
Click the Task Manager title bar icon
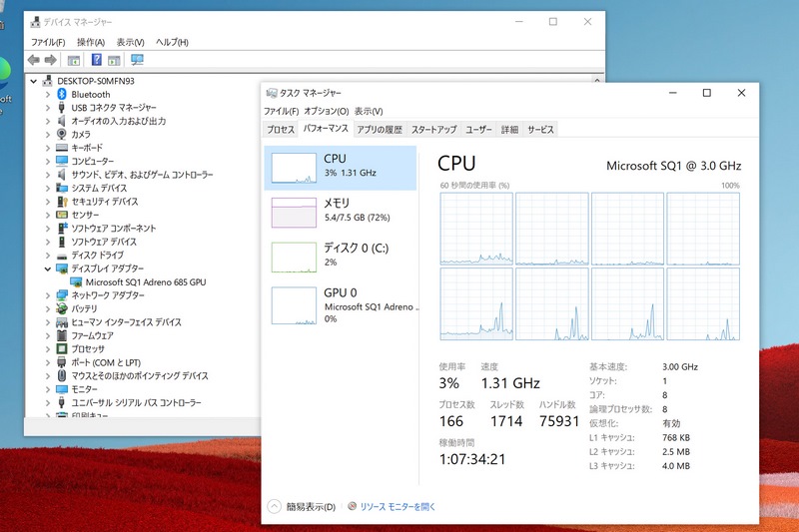pos(272,93)
